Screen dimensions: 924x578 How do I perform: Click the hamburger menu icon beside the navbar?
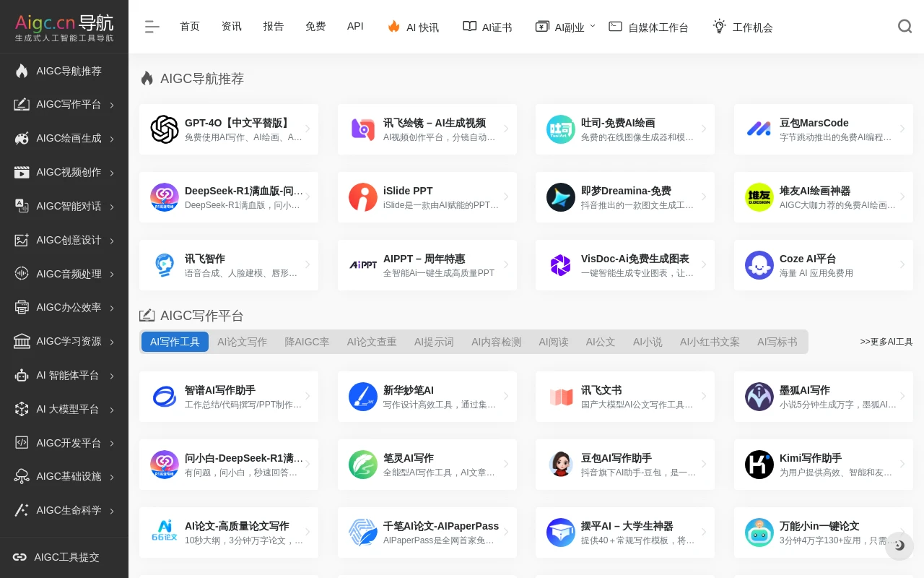coord(152,27)
